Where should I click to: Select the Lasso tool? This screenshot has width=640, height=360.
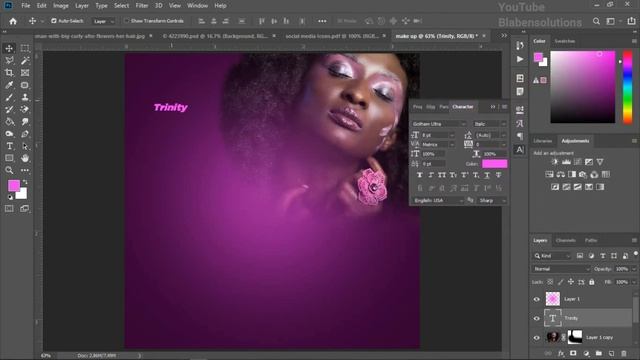tap(9, 60)
